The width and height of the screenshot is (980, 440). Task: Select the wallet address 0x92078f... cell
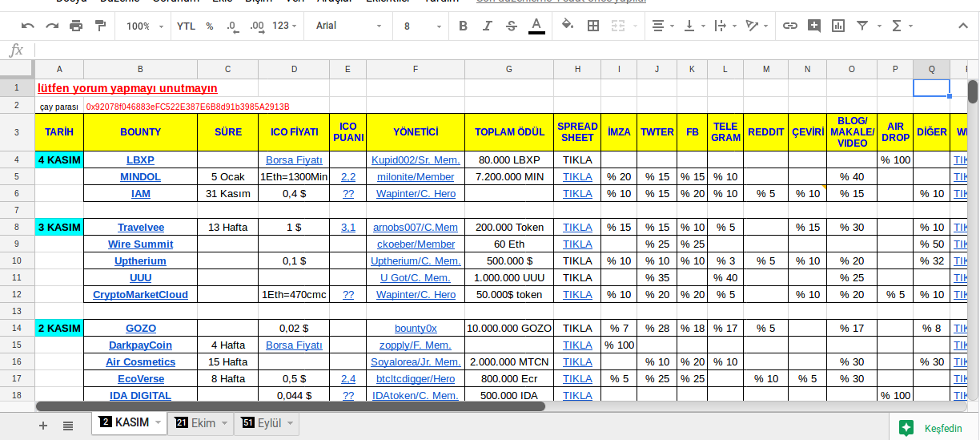point(187,106)
